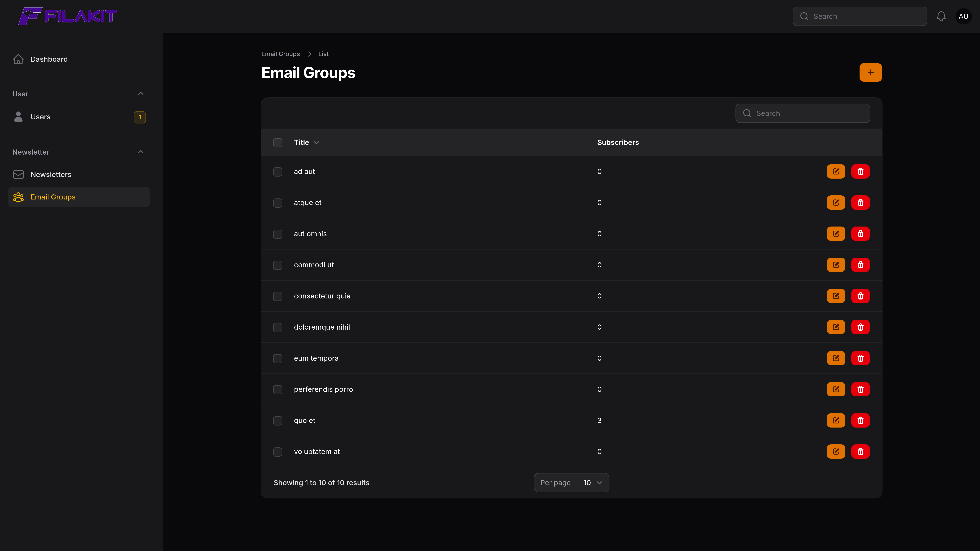Collapse the User sidebar section
This screenshot has width=980, height=551.
(141, 94)
